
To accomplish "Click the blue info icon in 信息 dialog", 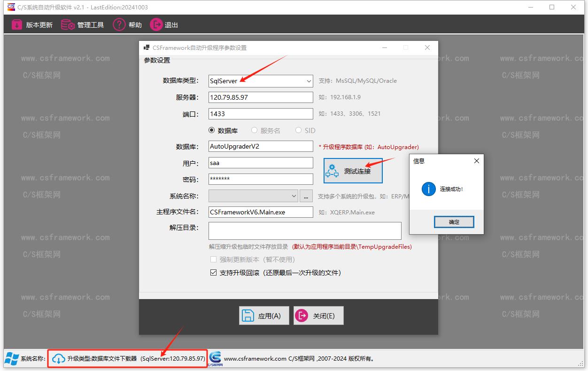I will (428, 189).
